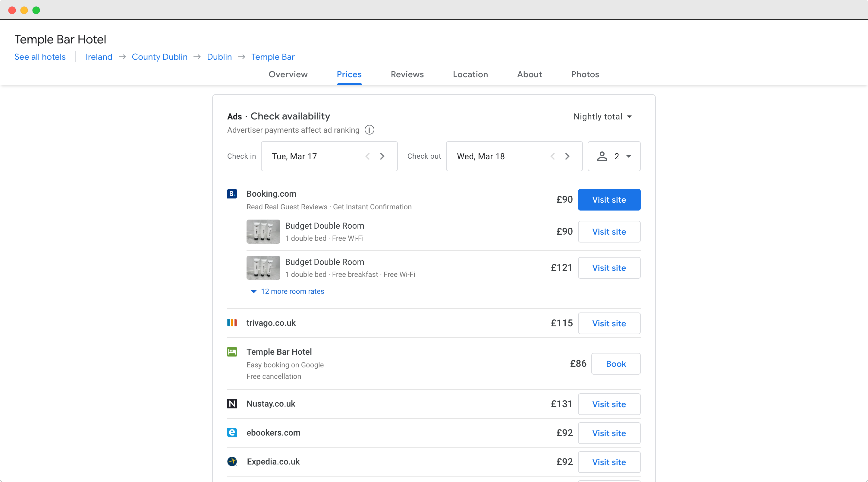868x482 pixels.
Task: Visit site for ebookers.com
Action: pos(609,433)
